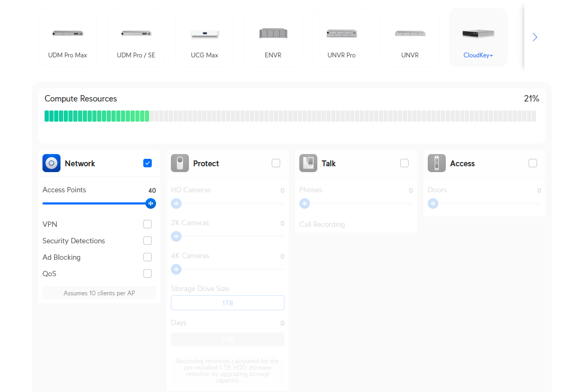Click the Security Detections label
This screenshot has width=588, height=392.
(73, 241)
